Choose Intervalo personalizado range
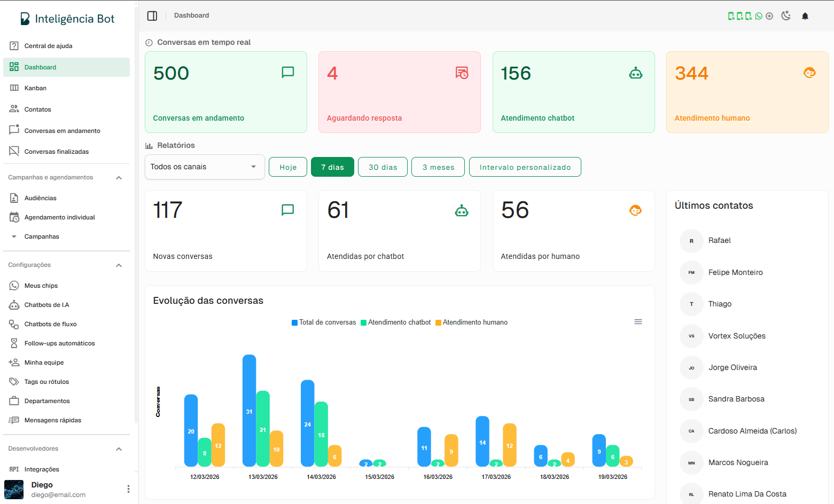The image size is (834, 504). click(525, 167)
